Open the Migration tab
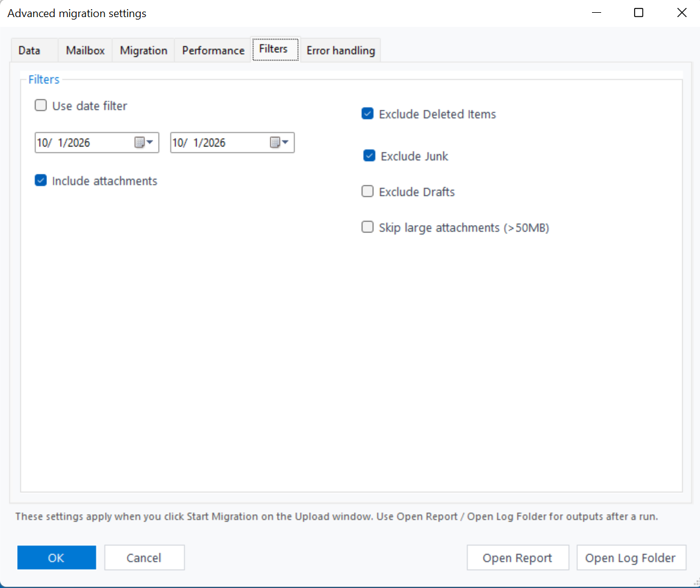700x588 pixels. (x=143, y=51)
